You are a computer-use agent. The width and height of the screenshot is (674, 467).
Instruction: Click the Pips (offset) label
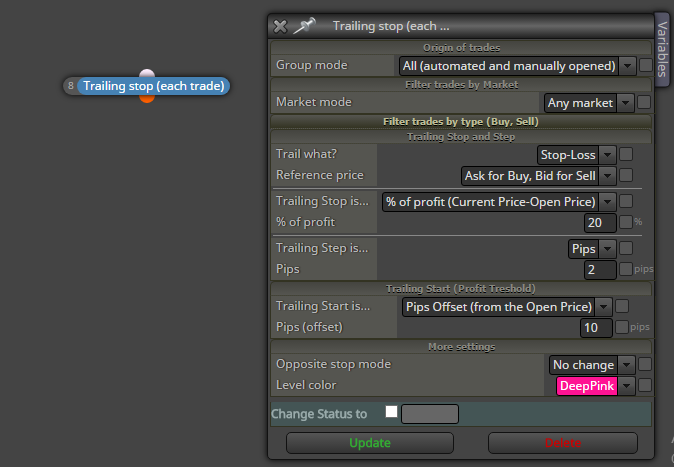point(309,327)
